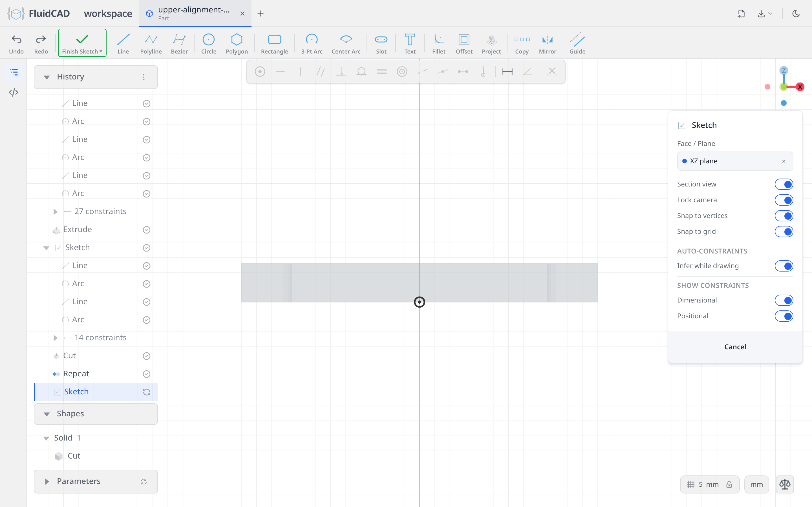
Task: Clear the XZ plane selection
Action: (784, 161)
